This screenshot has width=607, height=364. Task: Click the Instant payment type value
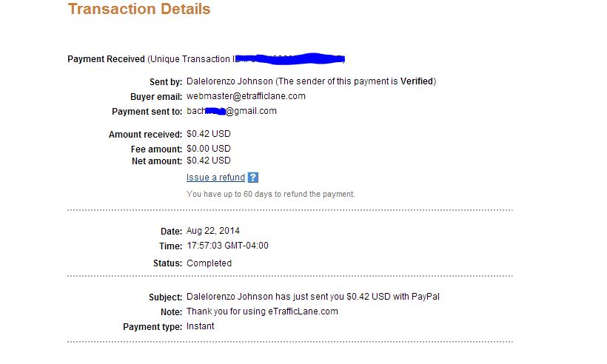click(200, 326)
